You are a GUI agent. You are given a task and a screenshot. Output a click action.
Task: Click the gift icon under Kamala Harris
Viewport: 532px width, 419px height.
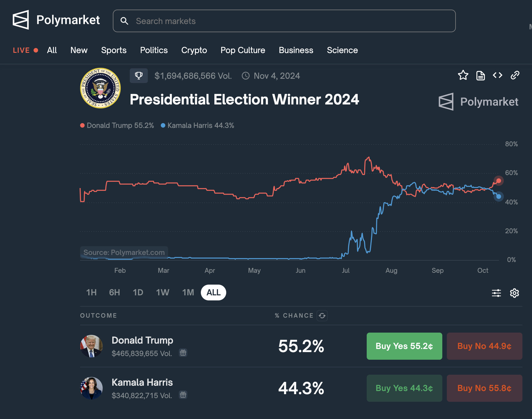[x=183, y=395]
